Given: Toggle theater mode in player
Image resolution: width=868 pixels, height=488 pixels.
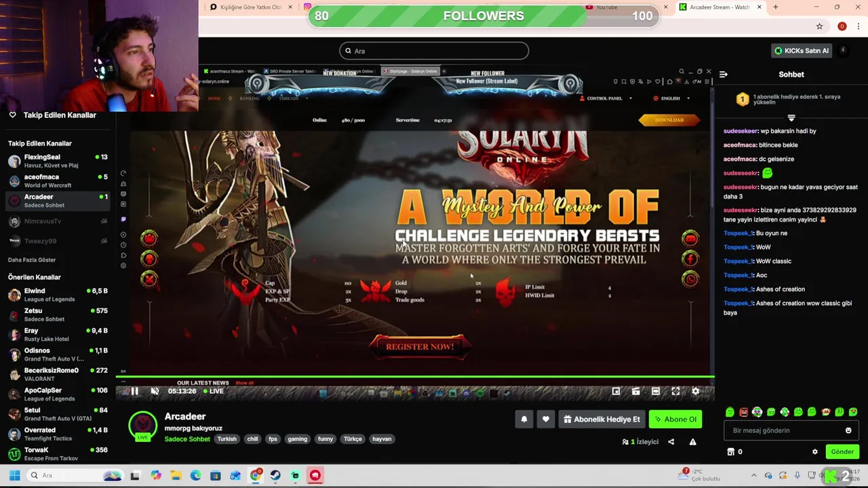Looking at the screenshot, I should pos(656,391).
